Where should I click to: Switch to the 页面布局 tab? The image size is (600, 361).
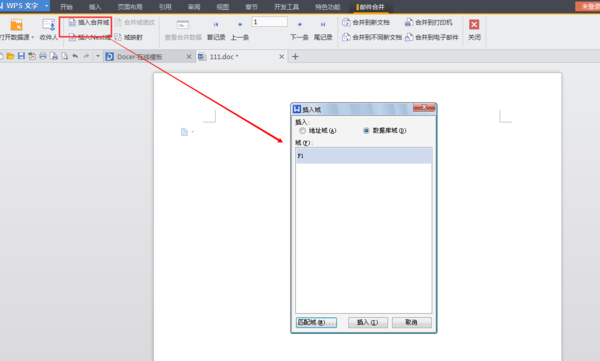pos(130,7)
